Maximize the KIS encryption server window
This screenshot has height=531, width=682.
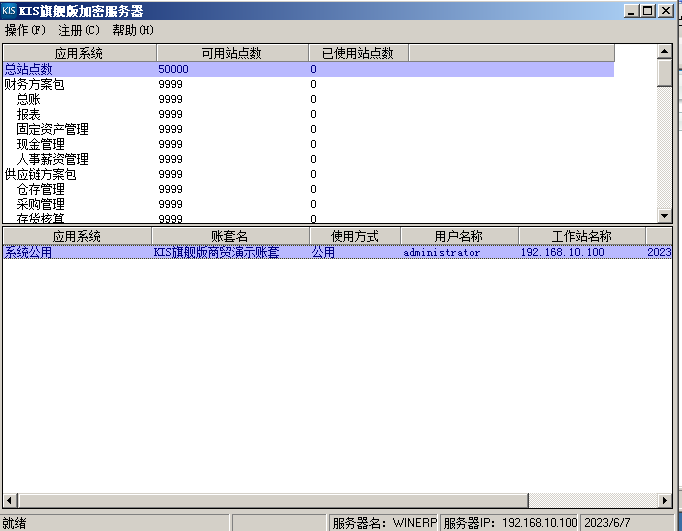(648, 10)
